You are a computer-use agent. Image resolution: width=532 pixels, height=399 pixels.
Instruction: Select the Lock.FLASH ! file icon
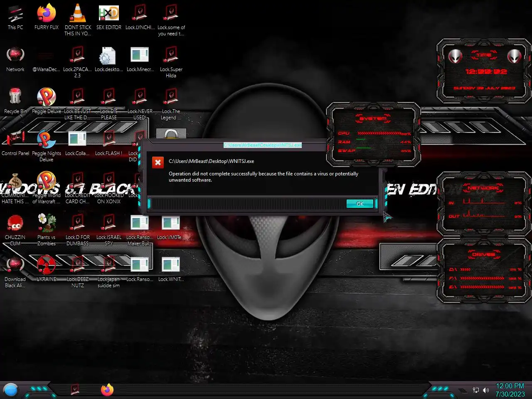(109, 143)
